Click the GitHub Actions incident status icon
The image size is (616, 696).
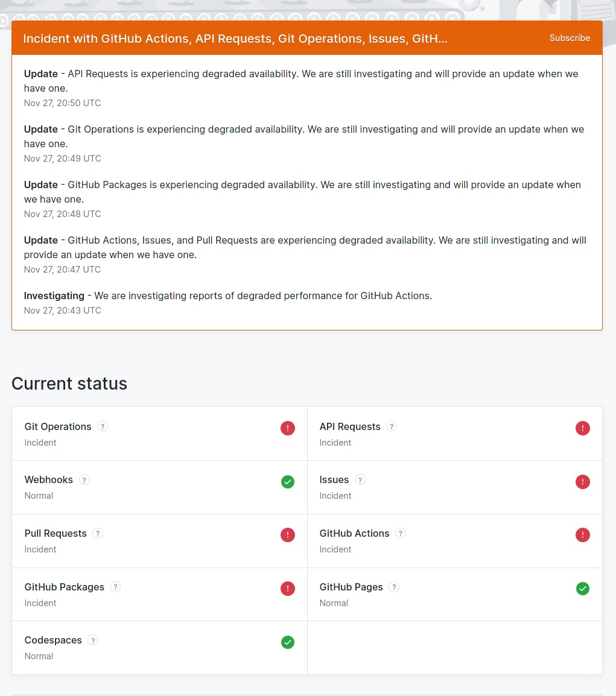coord(582,535)
